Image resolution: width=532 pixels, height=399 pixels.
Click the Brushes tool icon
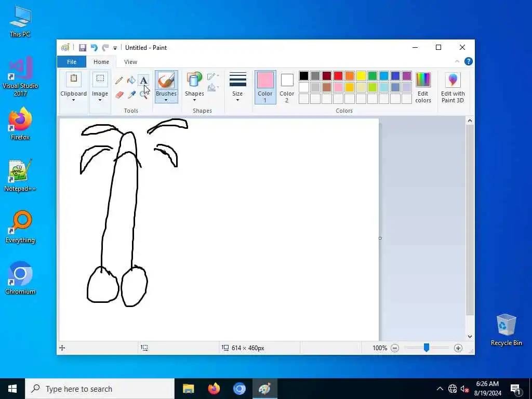tap(166, 80)
